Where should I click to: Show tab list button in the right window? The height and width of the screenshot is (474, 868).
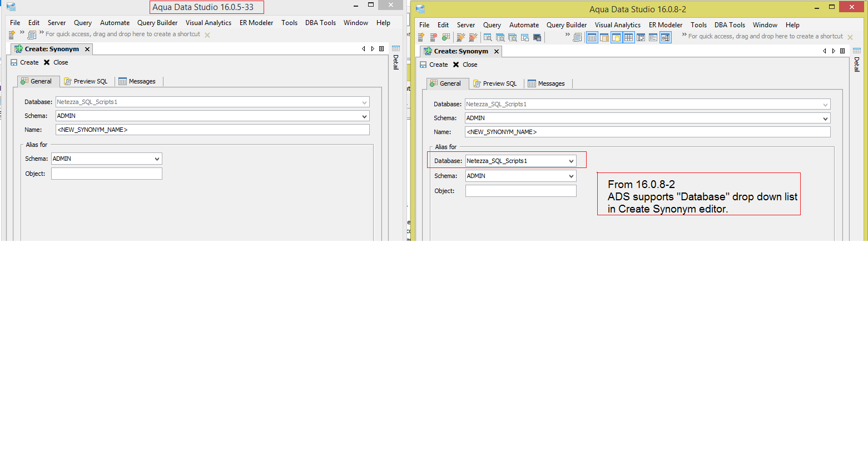tap(842, 51)
